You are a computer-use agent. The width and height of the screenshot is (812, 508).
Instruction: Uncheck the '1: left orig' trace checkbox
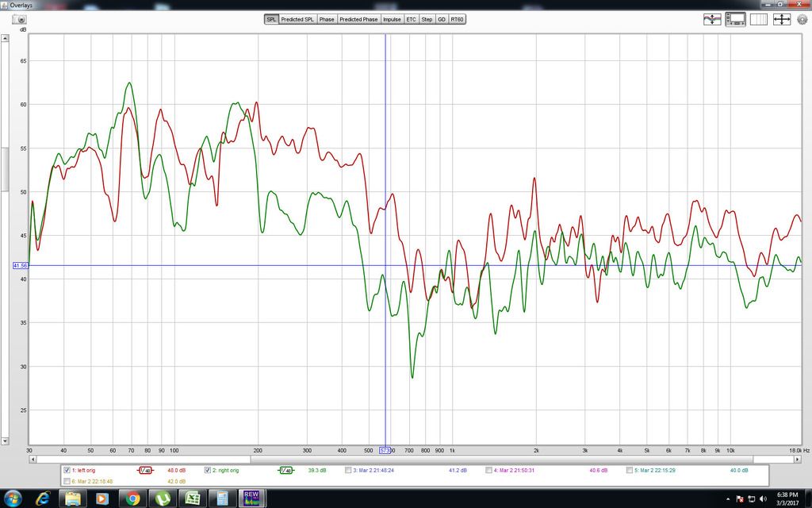click(x=67, y=470)
